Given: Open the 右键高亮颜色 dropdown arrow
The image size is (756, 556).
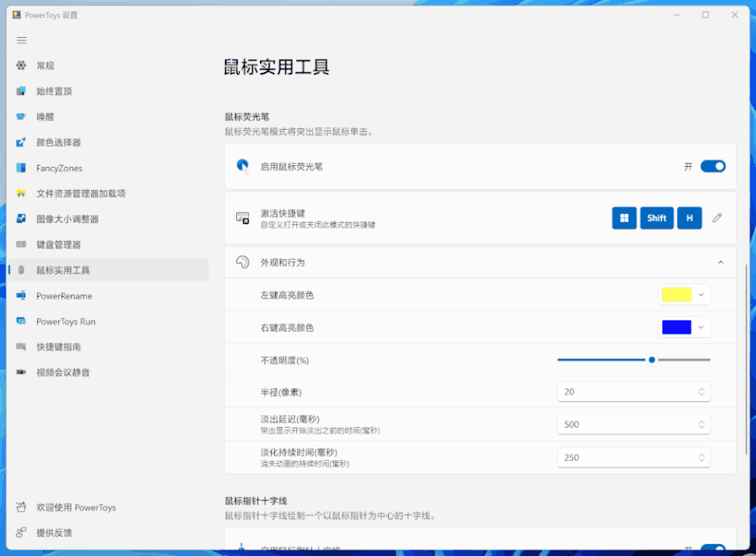Looking at the screenshot, I should click(701, 327).
